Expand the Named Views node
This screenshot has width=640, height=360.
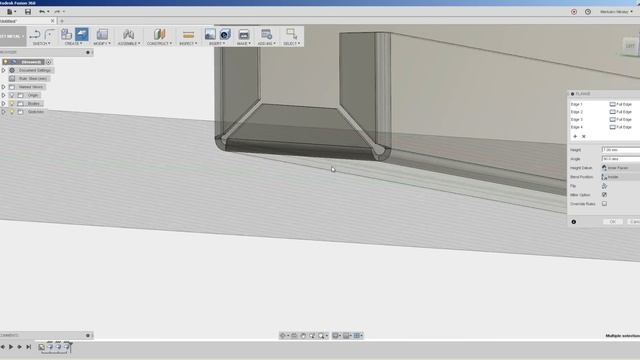[x=4, y=87]
